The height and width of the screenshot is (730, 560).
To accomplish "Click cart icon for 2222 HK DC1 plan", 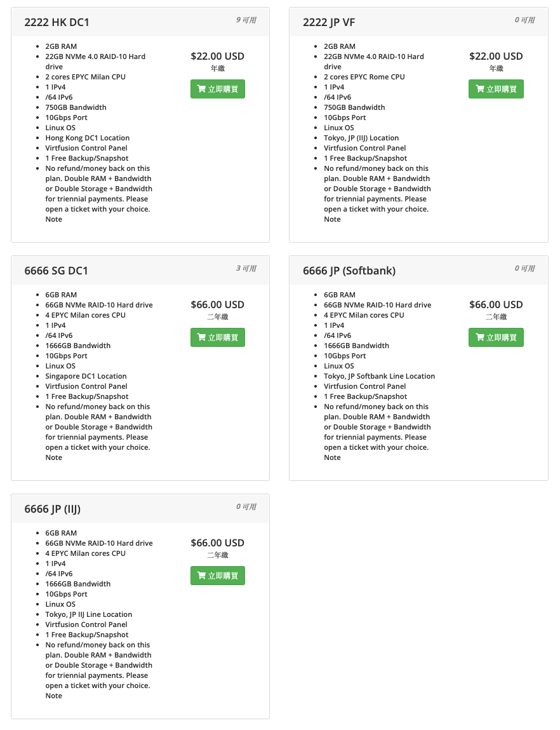I will [201, 90].
